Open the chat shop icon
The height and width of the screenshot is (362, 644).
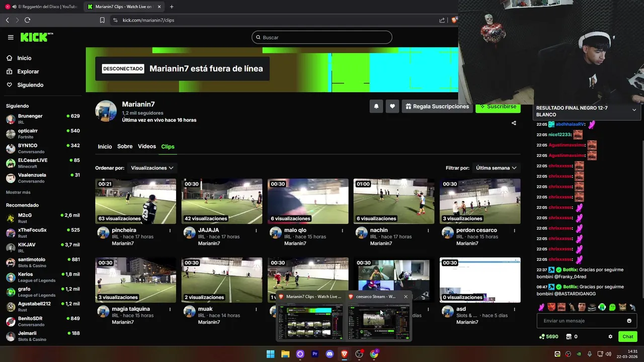[x=569, y=337]
